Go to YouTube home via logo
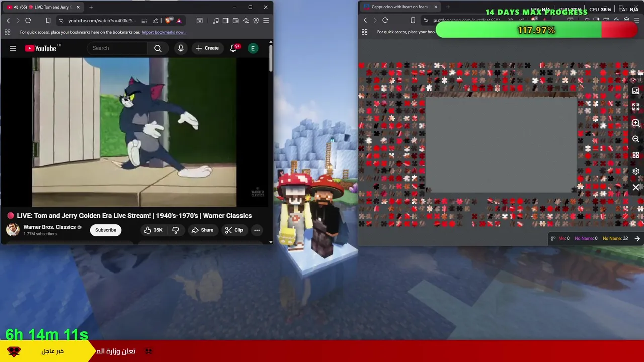Image resolution: width=644 pixels, height=362 pixels. click(x=40, y=48)
